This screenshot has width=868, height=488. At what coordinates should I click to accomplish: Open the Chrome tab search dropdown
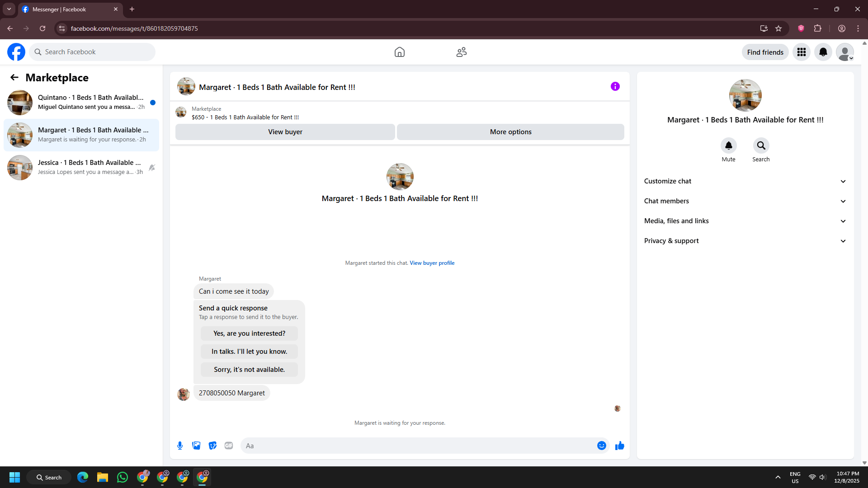tap(9, 9)
